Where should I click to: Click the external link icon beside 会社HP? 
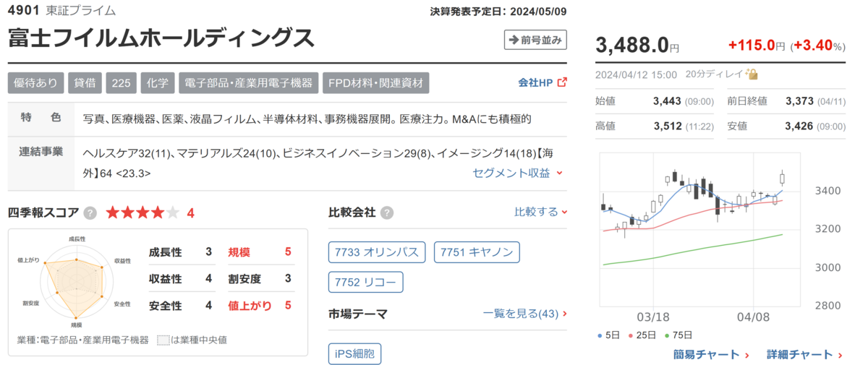(x=563, y=82)
